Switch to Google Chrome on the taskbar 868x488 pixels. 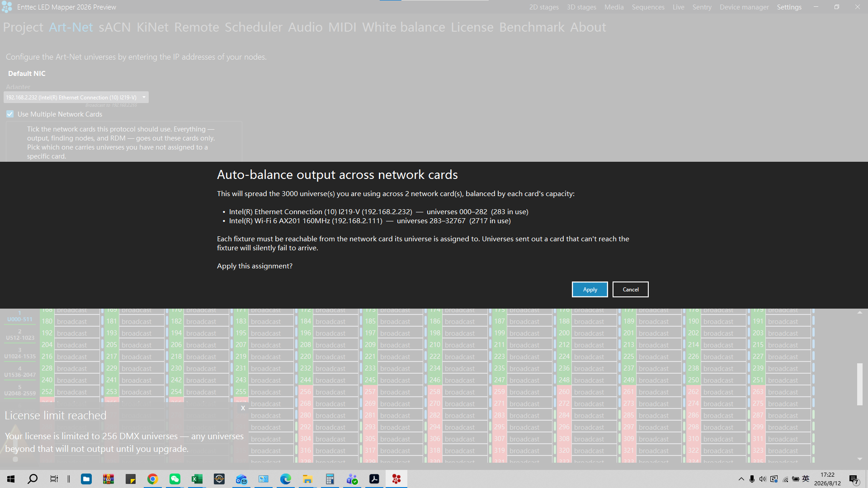pyautogui.click(x=153, y=479)
